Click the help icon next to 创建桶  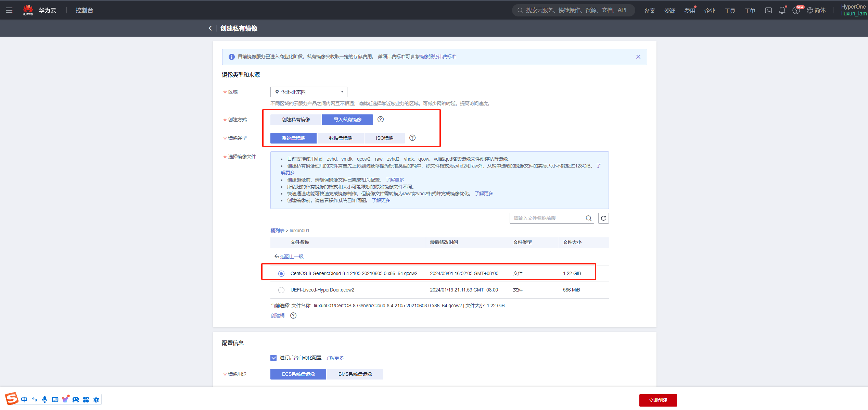(x=293, y=315)
